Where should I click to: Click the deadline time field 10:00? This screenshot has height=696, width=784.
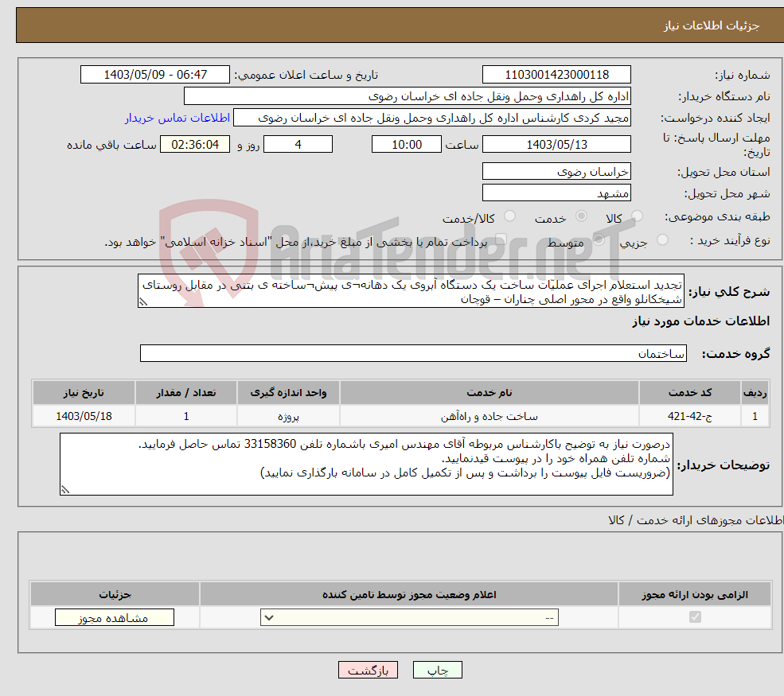click(407, 145)
